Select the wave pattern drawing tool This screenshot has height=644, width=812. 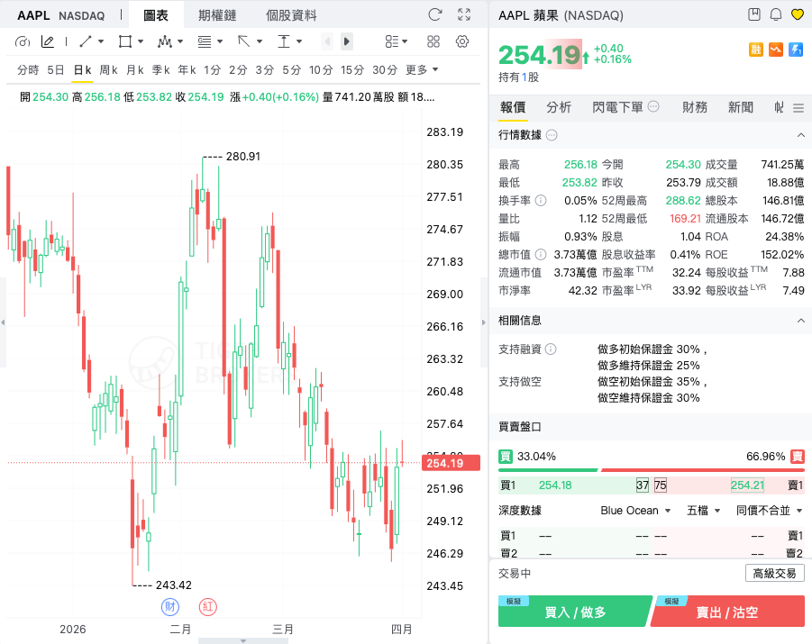[x=165, y=41]
